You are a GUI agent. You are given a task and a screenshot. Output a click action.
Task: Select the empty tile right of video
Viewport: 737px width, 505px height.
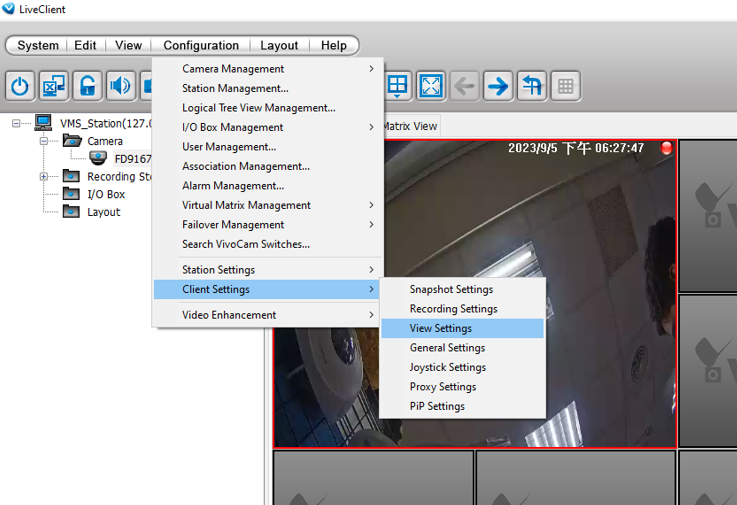point(708,216)
